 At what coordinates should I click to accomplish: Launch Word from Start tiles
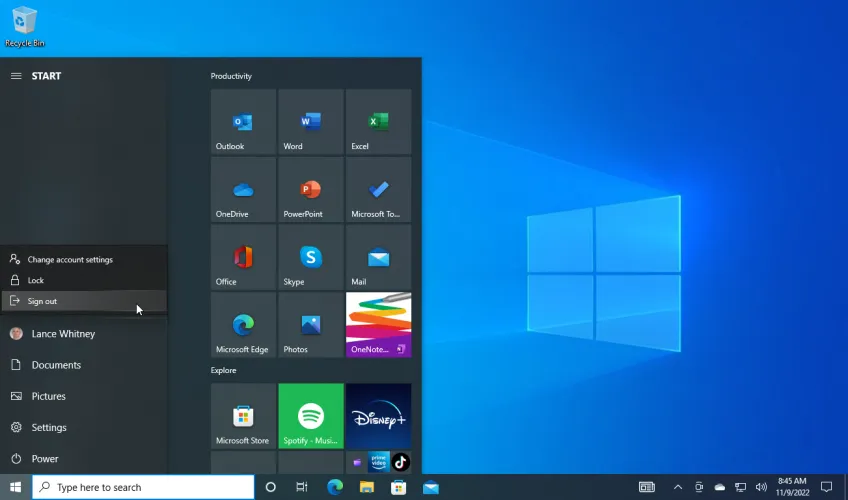[310, 121]
